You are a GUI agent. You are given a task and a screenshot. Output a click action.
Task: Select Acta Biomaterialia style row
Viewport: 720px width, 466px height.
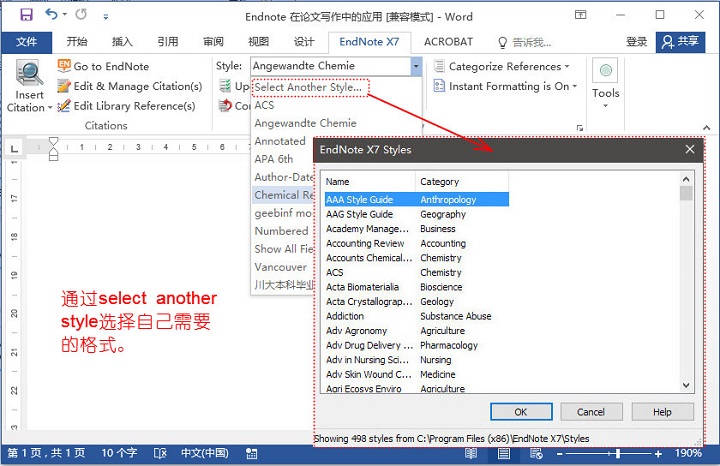pyautogui.click(x=416, y=287)
